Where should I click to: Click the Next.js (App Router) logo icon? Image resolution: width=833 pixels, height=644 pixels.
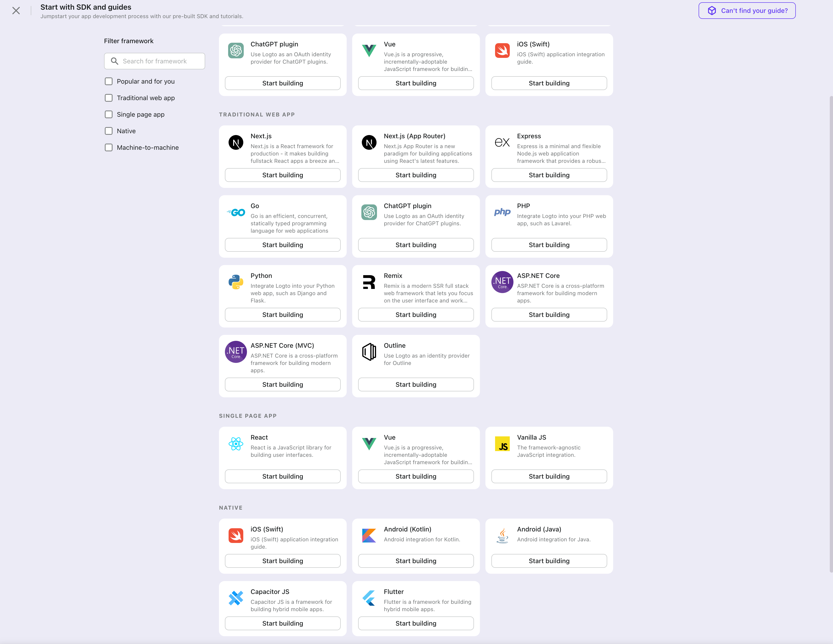click(x=369, y=143)
